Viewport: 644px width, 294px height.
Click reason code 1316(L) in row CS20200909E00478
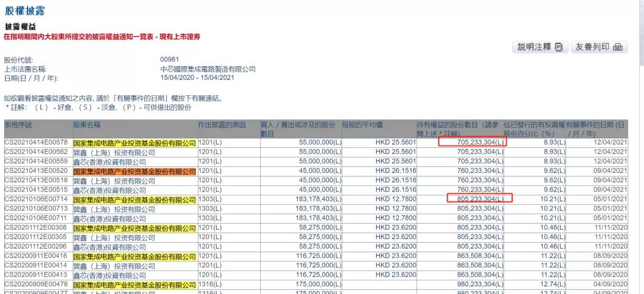point(209,284)
